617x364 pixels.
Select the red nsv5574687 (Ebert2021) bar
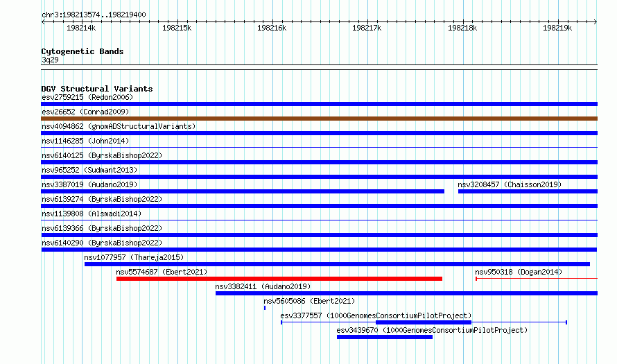click(279, 279)
